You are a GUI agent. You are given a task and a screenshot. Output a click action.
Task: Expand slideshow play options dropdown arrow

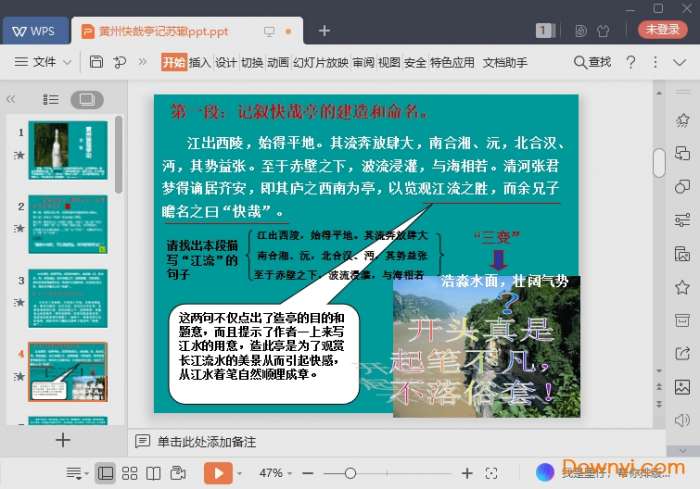pos(239,473)
